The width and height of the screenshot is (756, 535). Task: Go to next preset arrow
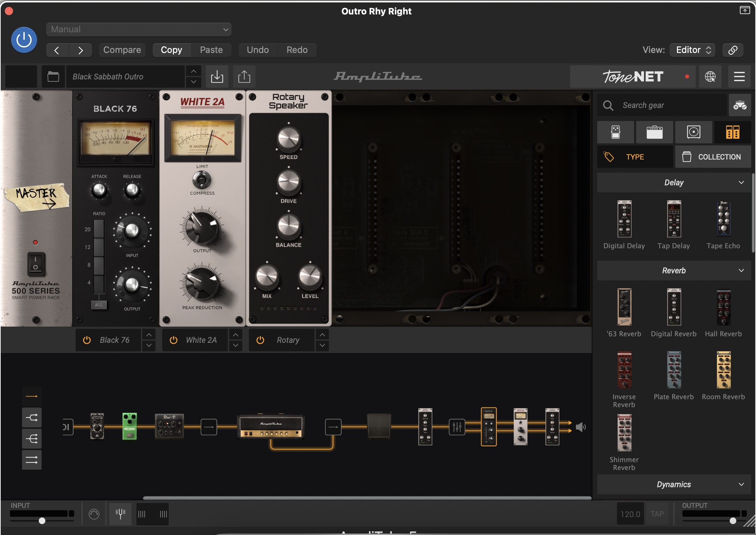coord(80,50)
